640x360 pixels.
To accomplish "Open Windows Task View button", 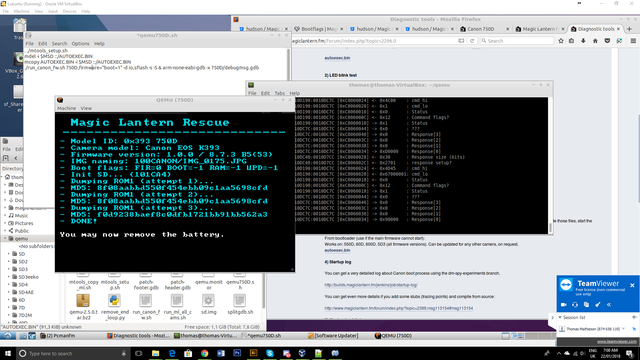I will (x=138, y=353).
